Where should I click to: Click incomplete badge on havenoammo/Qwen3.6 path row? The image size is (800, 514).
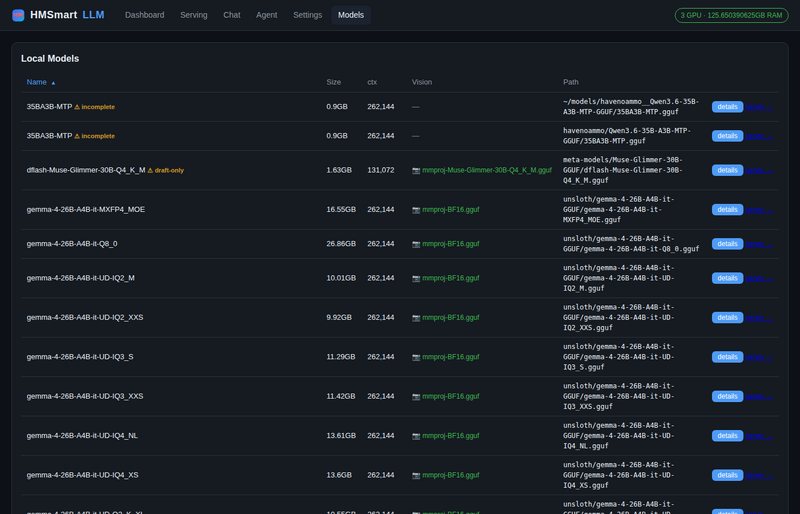(95, 136)
